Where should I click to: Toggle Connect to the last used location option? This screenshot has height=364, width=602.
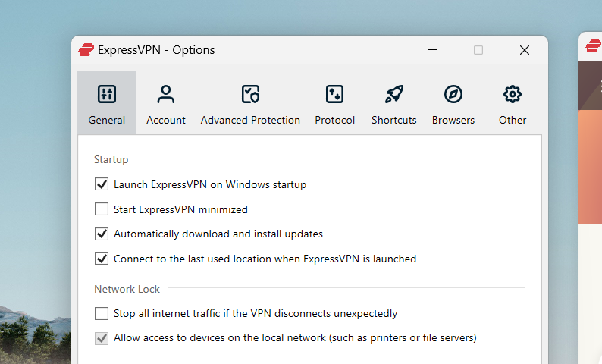(x=102, y=259)
